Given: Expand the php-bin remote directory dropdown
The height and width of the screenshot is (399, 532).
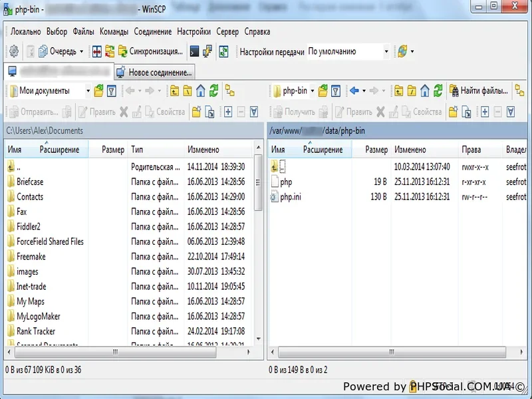Looking at the screenshot, I should pos(312,91).
